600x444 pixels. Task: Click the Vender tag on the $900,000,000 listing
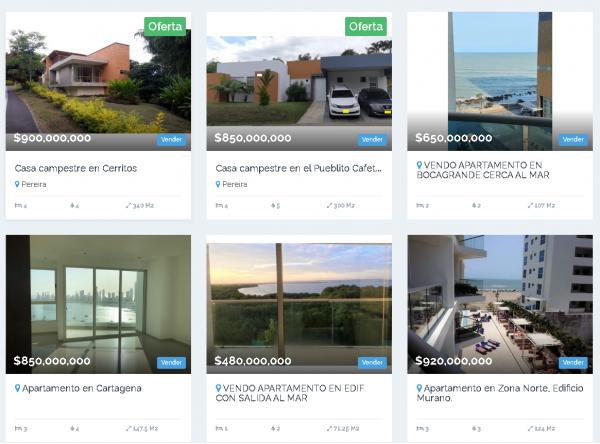[x=171, y=140]
